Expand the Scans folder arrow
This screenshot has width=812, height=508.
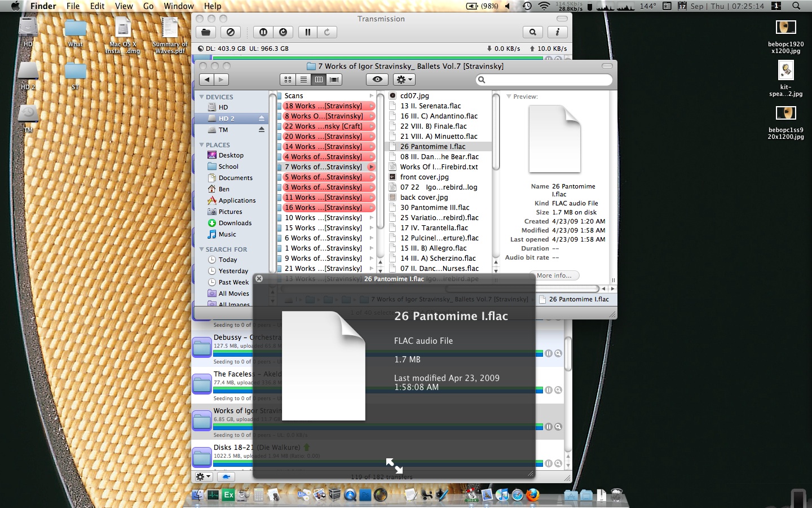coord(371,96)
